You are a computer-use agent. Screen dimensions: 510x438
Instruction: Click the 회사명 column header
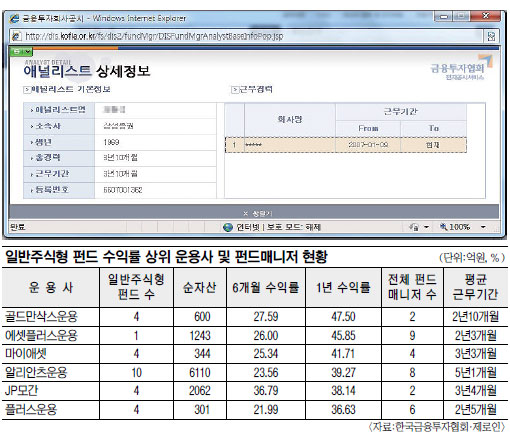[x=290, y=120]
